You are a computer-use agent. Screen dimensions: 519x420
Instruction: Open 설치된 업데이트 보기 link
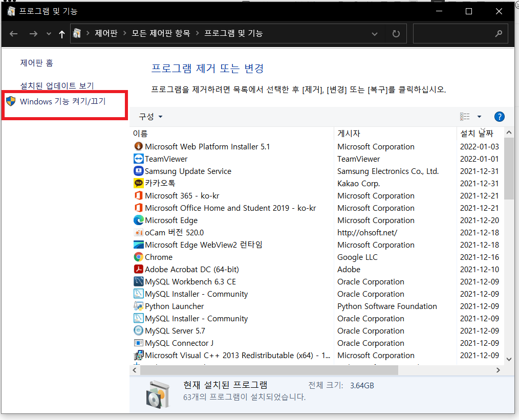tap(57, 85)
